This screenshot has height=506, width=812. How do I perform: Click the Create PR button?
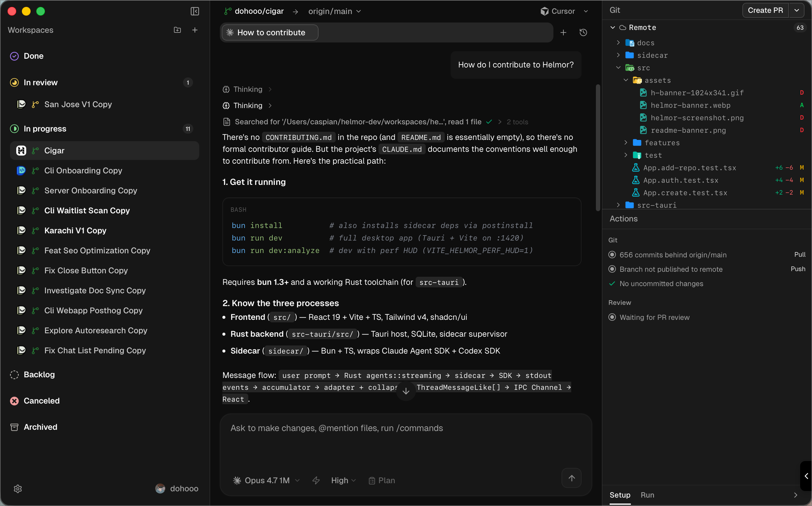pos(765,10)
